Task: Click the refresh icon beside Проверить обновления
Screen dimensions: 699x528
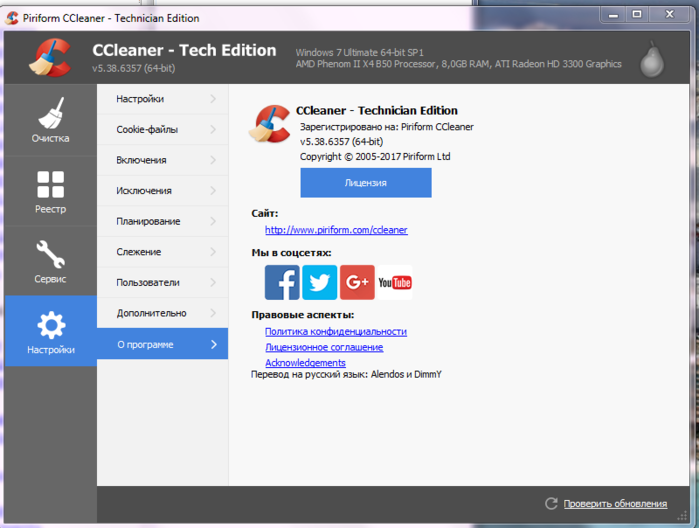Action: coord(551,503)
